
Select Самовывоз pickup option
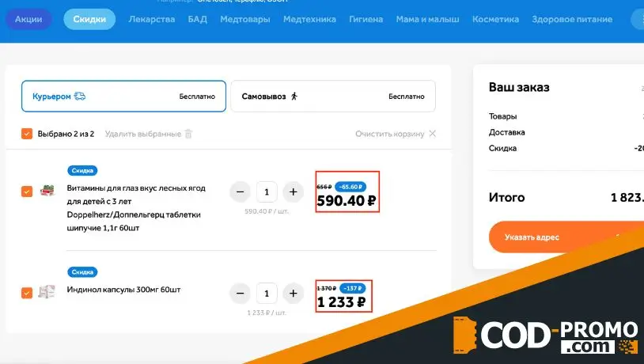coord(333,96)
